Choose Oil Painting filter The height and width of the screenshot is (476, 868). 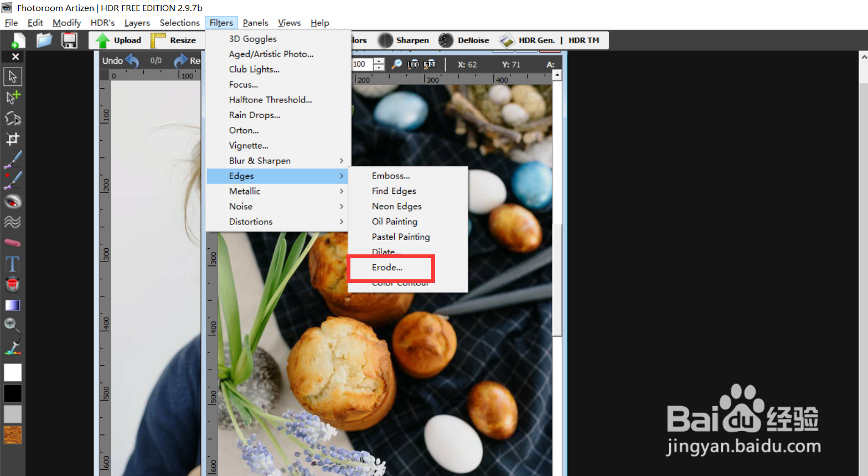point(408,222)
